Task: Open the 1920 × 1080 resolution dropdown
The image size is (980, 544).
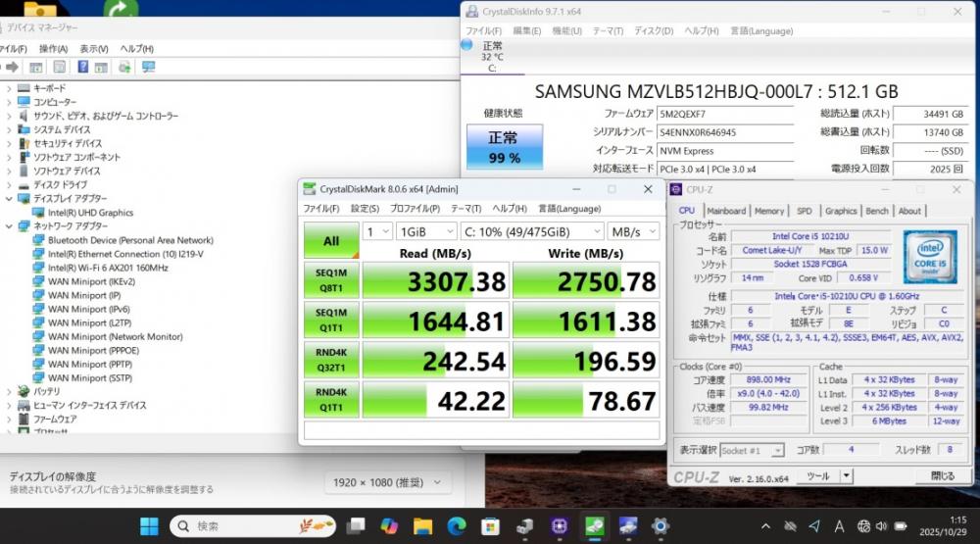Action: click(388, 482)
